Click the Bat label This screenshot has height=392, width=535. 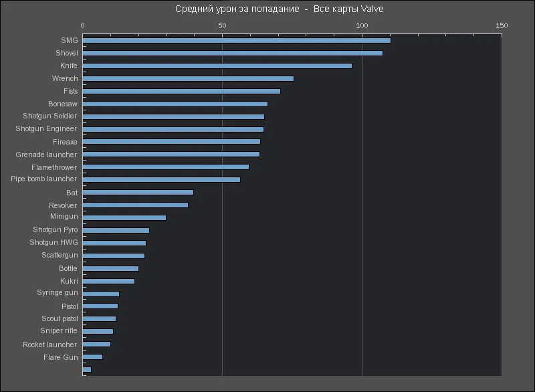tap(72, 193)
